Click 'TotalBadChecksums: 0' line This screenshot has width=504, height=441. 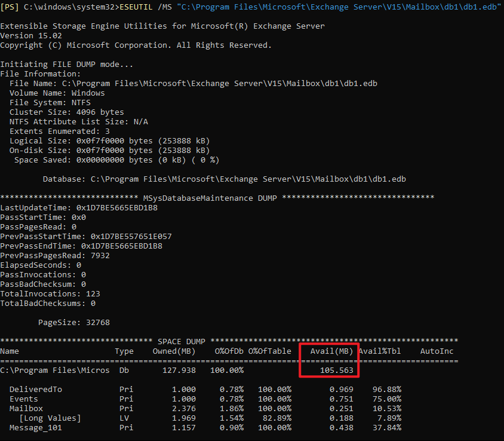48,304
